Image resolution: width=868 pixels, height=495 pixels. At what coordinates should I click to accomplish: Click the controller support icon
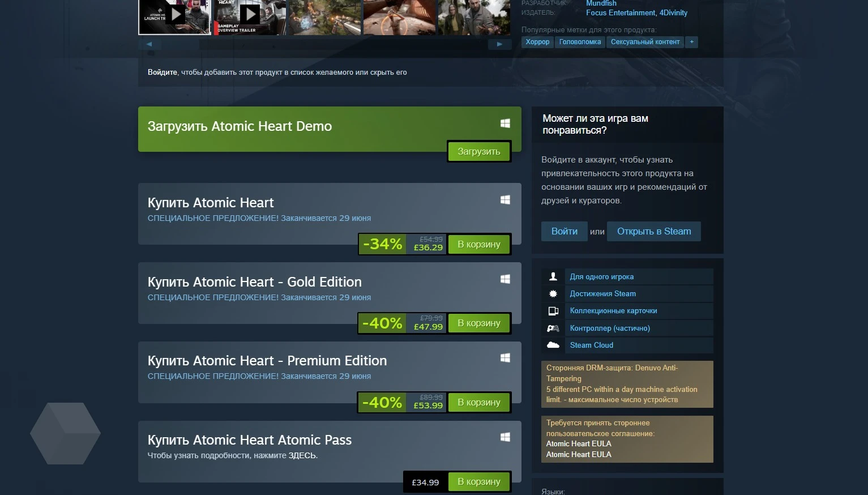click(553, 328)
